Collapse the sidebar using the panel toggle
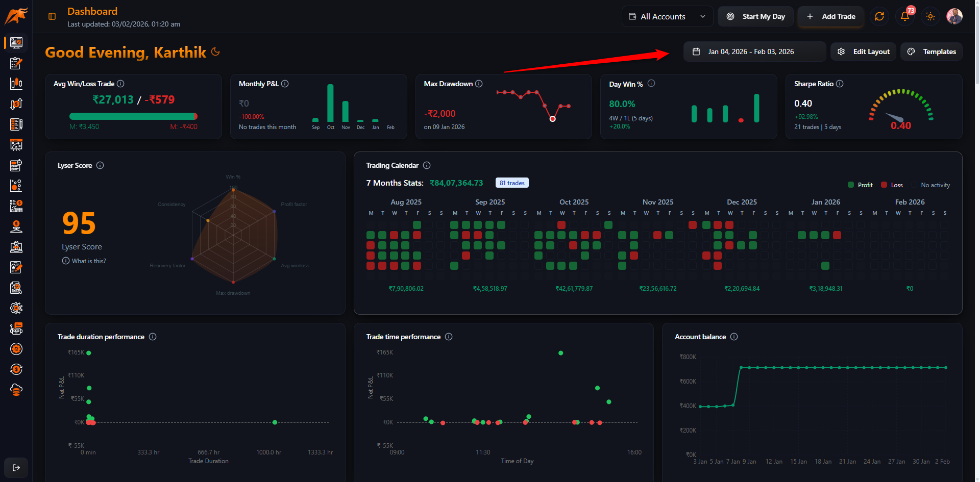Viewport: 980px width, 482px height. click(x=52, y=16)
